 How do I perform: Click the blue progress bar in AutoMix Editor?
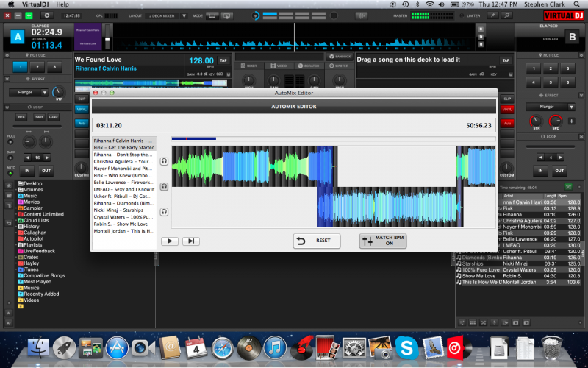(x=194, y=138)
